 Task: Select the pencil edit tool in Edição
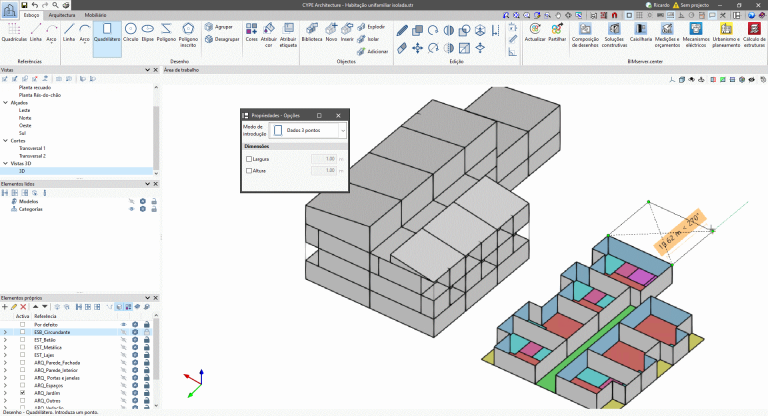tap(402, 30)
